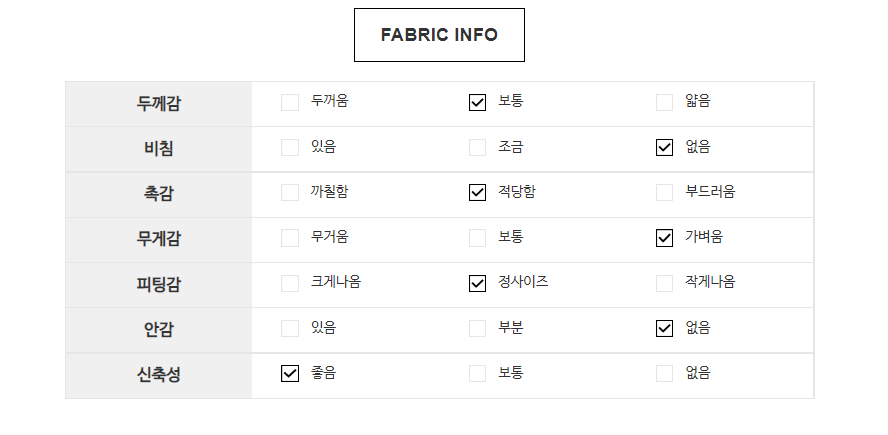Check the 부분 lining checkbox
The height and width of the screenshot is (435, 888).
tap(478, 328)
